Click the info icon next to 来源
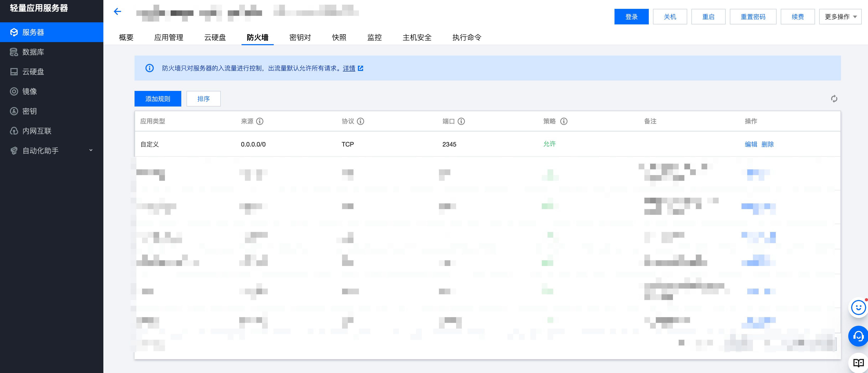This screenshot has width=868, height=373. [260, 121]
